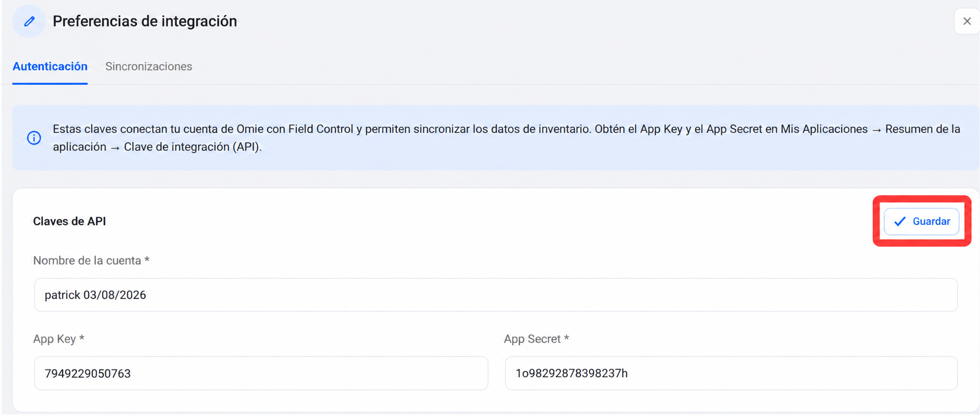Click the pencil edit icon beside the title
The height and width of the screenshot is (417, 980).
[x=29, y=21]
